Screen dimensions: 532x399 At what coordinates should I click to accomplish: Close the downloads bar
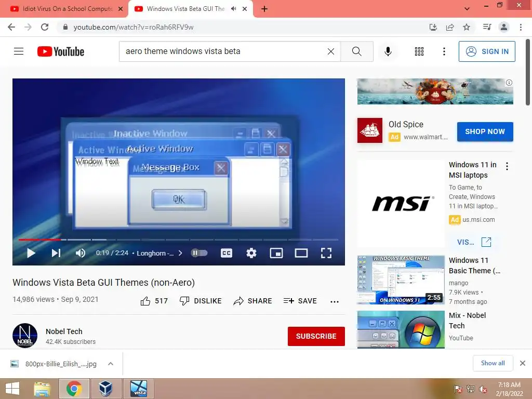pos(523,363)
